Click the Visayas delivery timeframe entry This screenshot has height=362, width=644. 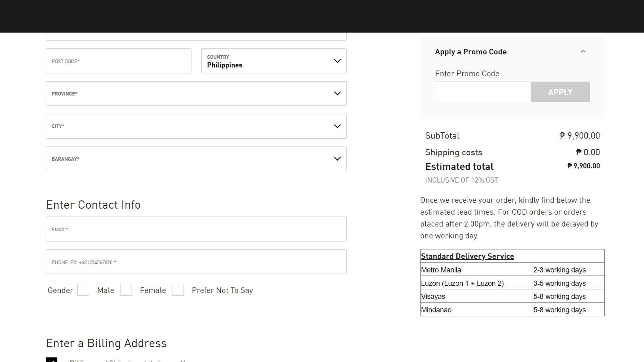559,297
